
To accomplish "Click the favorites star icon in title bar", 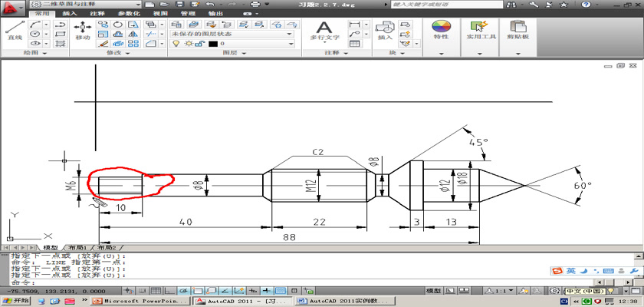I will [564, 5].
